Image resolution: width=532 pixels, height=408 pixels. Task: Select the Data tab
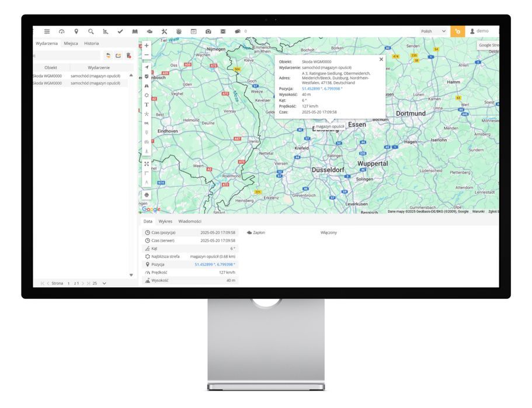pos(148,221)
